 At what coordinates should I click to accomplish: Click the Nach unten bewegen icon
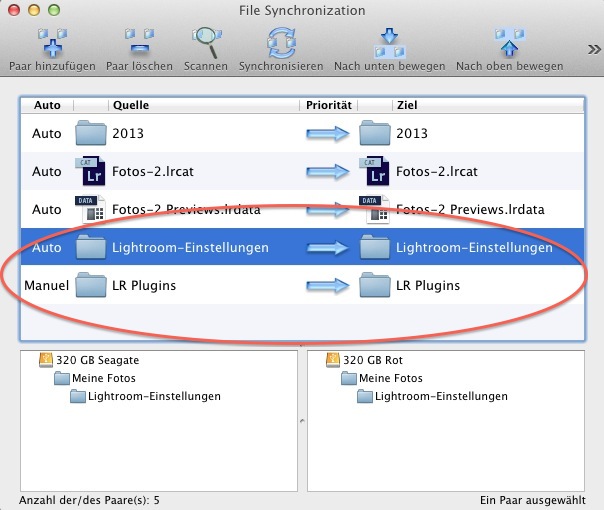389,42
